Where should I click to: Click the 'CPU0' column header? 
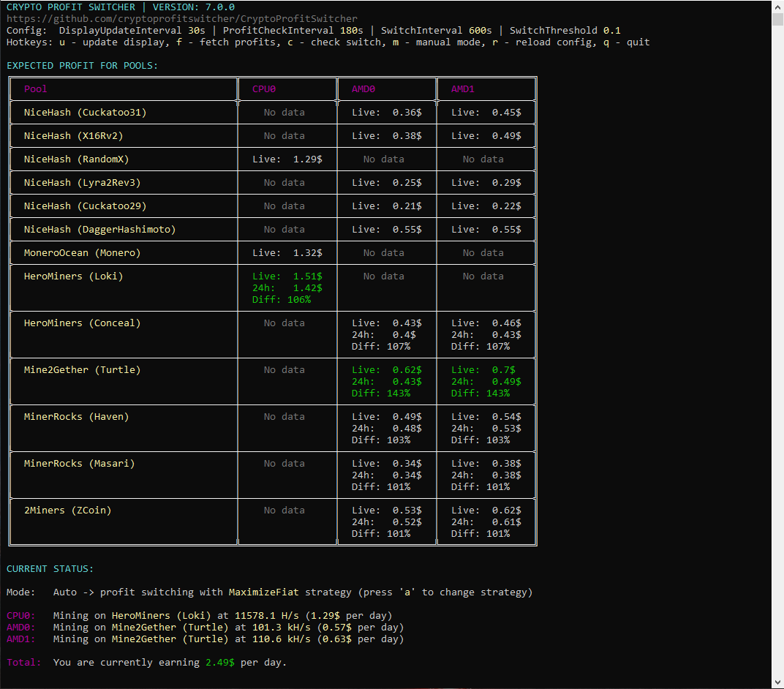point(264,89)
